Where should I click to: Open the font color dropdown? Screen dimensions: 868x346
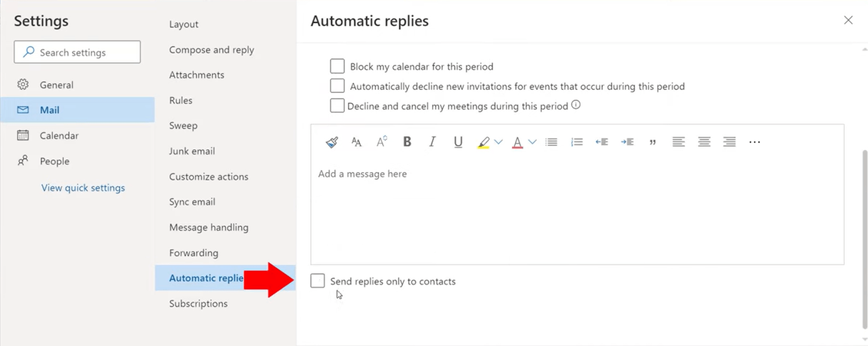(532, 142)
